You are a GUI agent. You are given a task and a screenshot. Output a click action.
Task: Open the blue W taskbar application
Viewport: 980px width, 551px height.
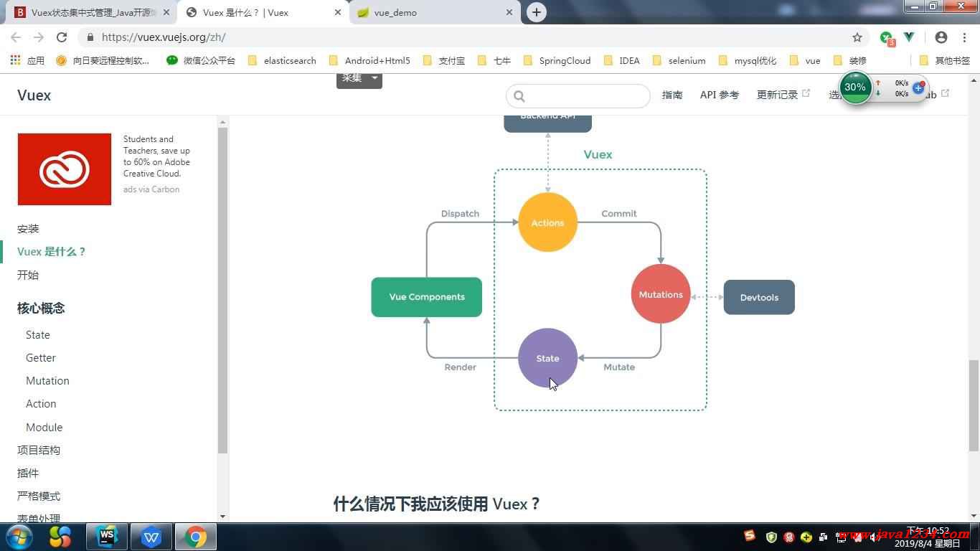point(151,536)
